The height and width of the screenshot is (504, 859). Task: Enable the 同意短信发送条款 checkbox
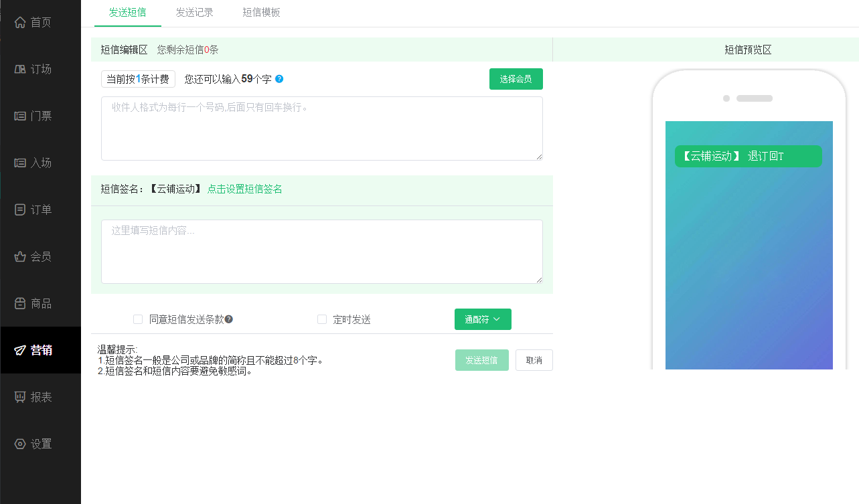[137, 319]
